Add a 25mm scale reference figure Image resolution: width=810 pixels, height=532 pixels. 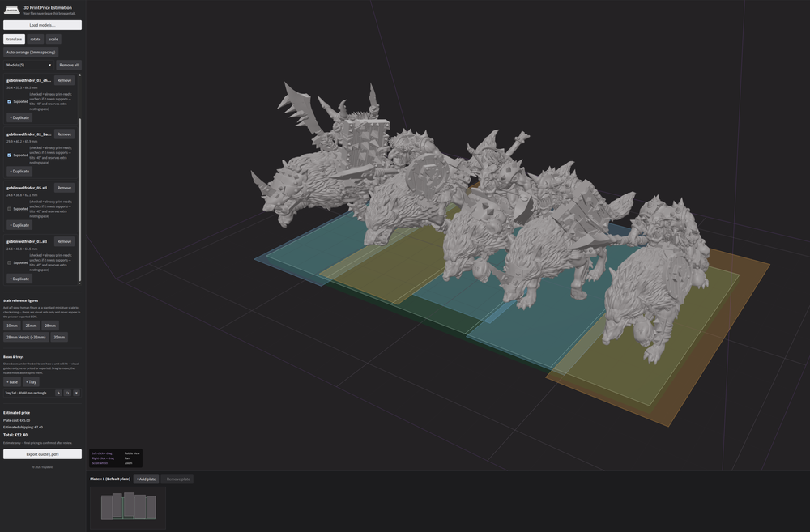point(31,326)
